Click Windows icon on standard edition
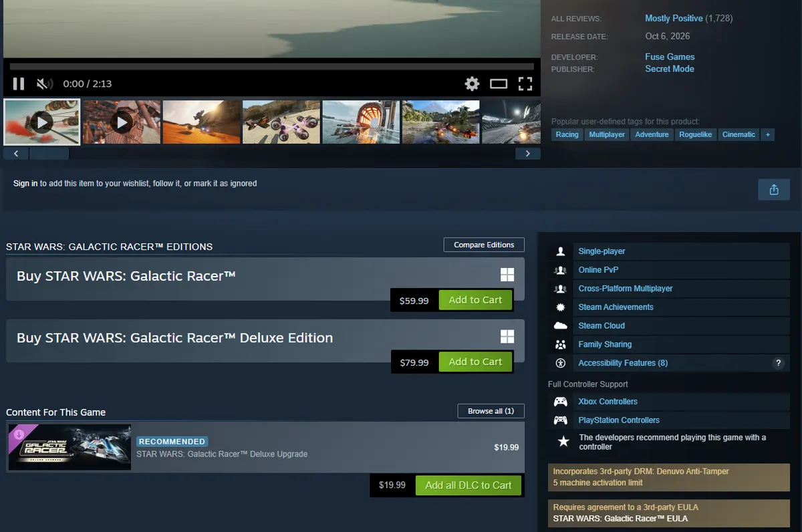This screenshot has width=802, height=532. pyautogui.click(x=507, y=275)
